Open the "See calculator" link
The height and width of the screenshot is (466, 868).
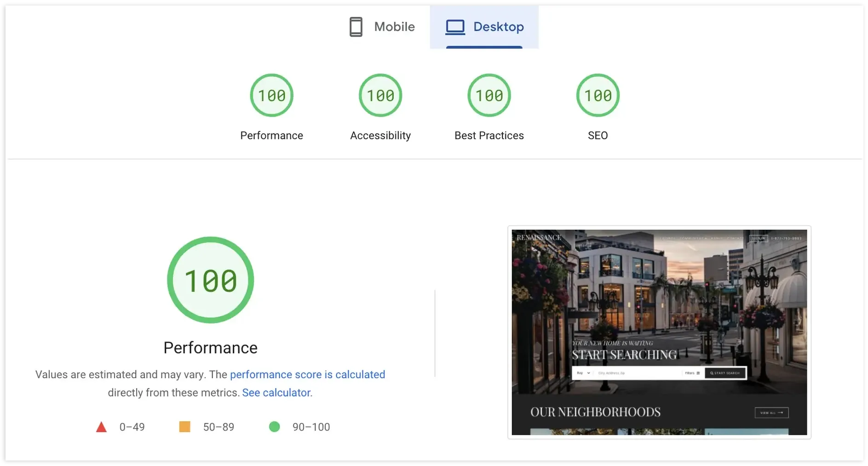coord(276,393)
